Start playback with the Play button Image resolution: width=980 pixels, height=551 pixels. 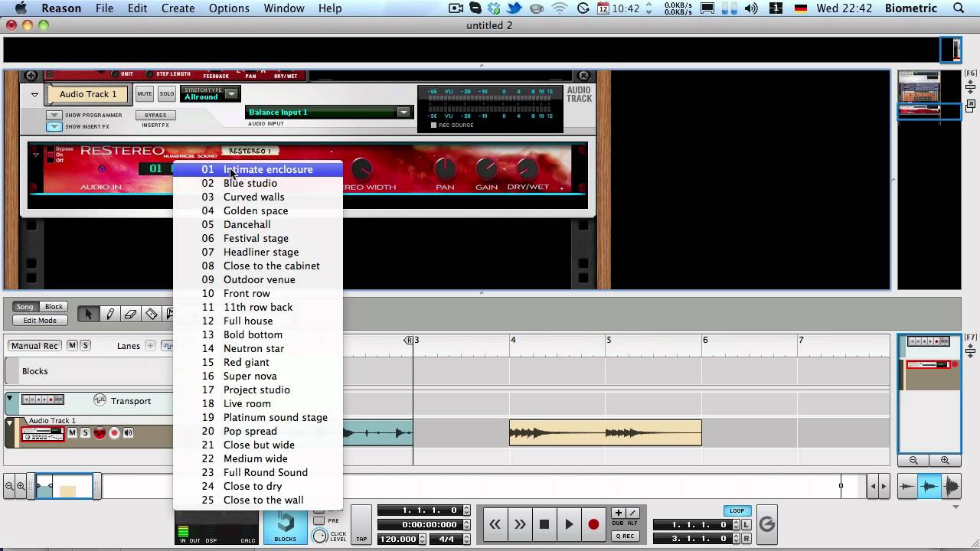coord(569,524)
